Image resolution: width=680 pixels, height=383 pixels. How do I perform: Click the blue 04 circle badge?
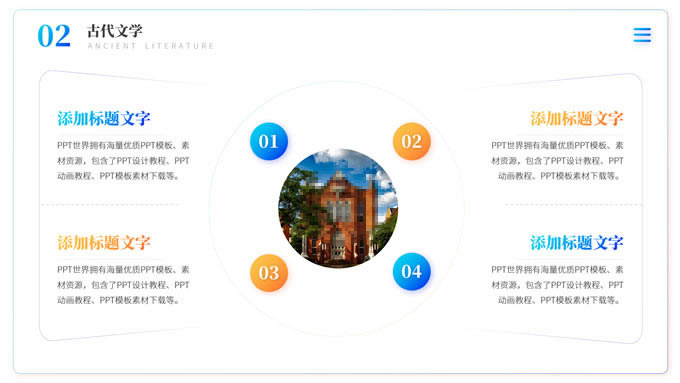click(412, 272)
